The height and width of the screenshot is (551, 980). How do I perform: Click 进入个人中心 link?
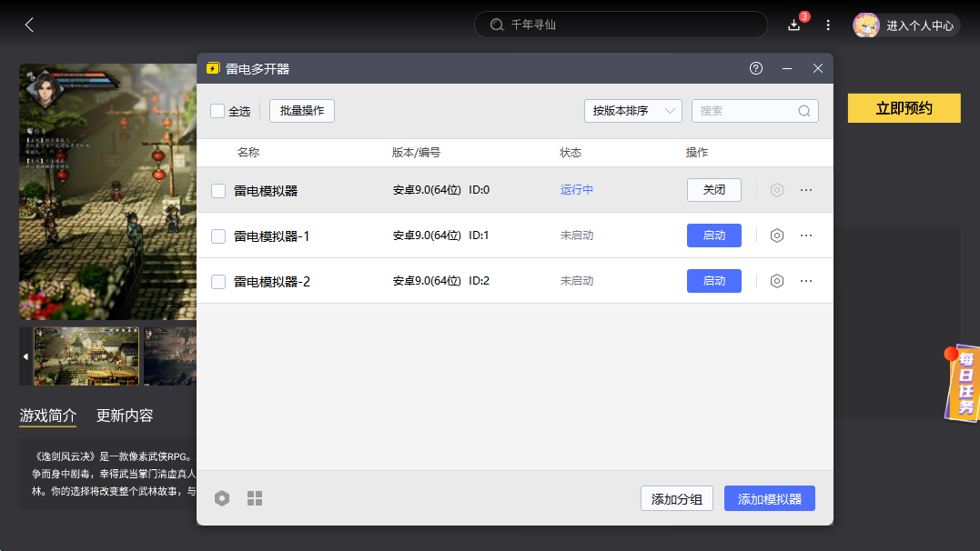920,25
